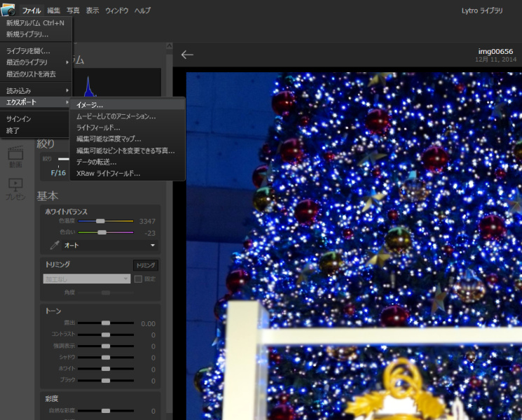Click the F/16 aperture value
The width and height of the screenshot is (522, 420).
pyautogui.click(x=58, y=173)
